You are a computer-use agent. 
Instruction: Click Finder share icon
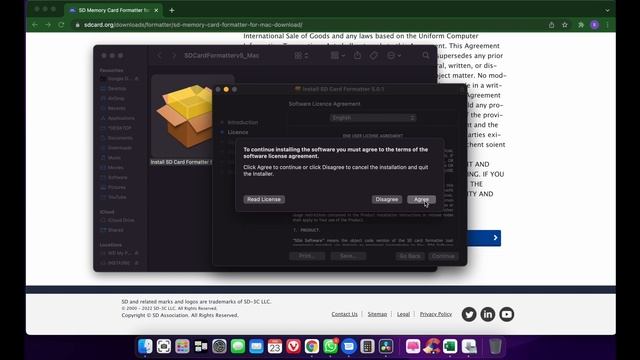coord(358,56)
